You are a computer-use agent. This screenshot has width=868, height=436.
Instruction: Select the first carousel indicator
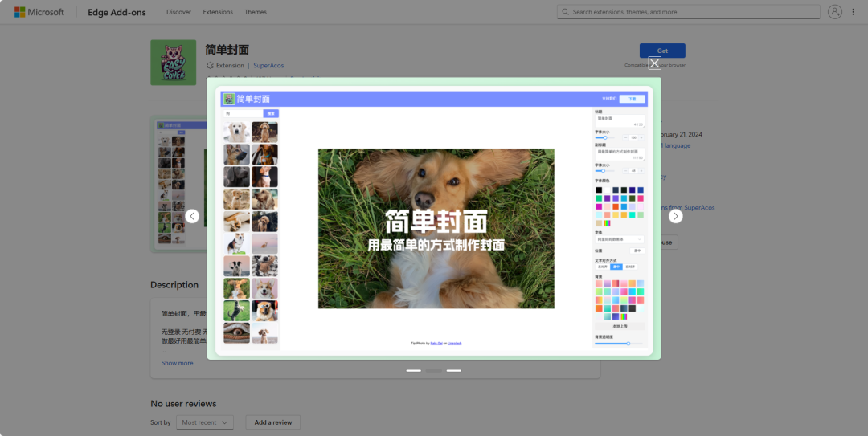[414, 370]
